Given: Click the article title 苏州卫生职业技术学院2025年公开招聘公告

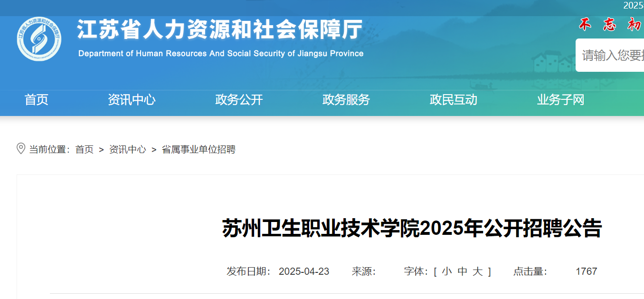Looking at the screenshot, I should click(412, 229).
